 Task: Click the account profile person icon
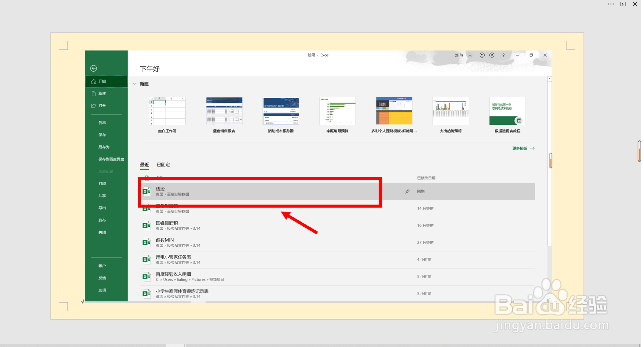pos(470,55)
